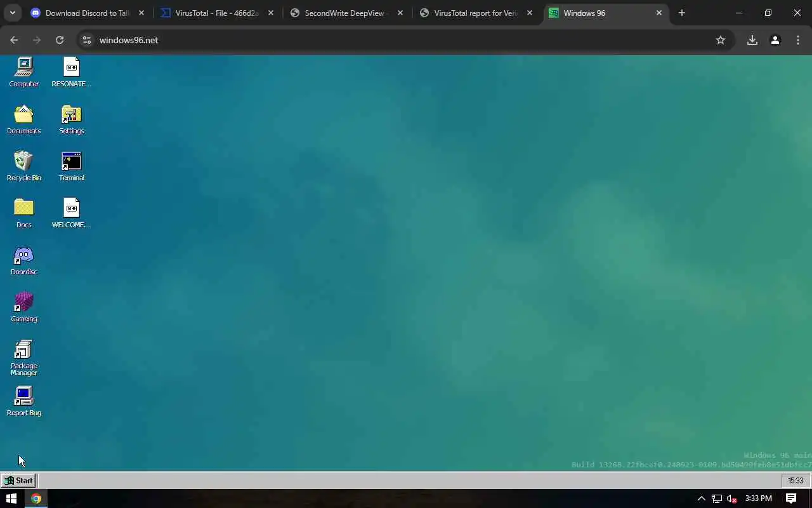Open the Windows clock 3:33 PM
Image resolution: width=812 pixels, height=508 pixels.
(x=759, y=498)
